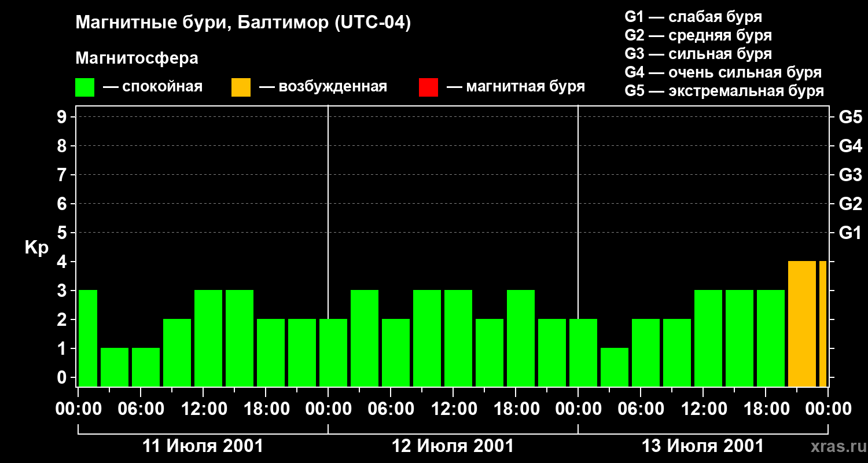
Task: Select the 11 July 03:00–06:00 Kp 1 bar
Action: (115, 367)
